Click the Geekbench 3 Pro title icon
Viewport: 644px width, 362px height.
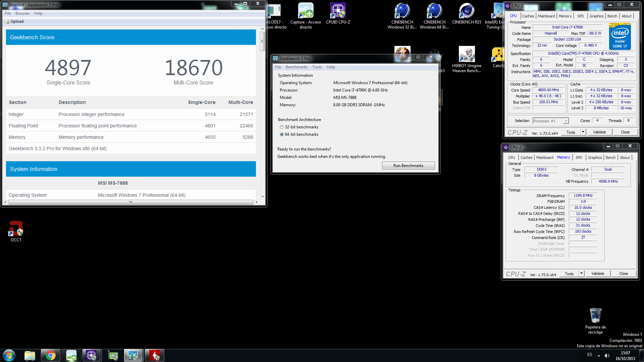(x=275, y=58)
